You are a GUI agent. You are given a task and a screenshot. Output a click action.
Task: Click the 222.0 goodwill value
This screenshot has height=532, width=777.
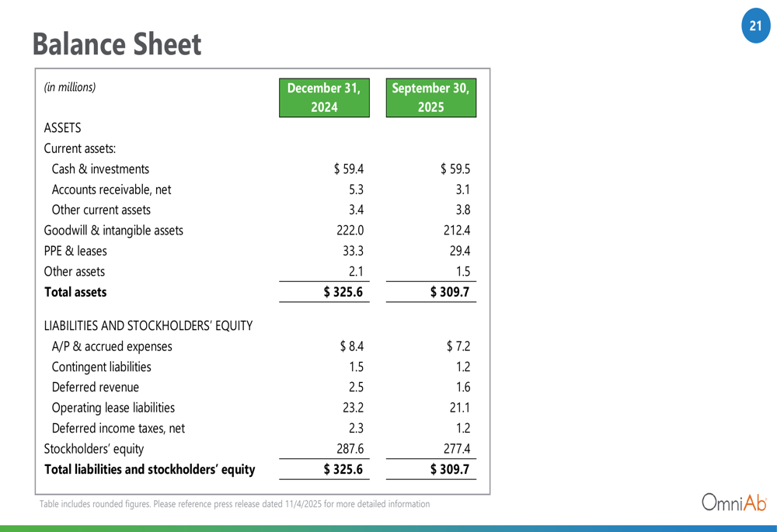tap(349, 230)
